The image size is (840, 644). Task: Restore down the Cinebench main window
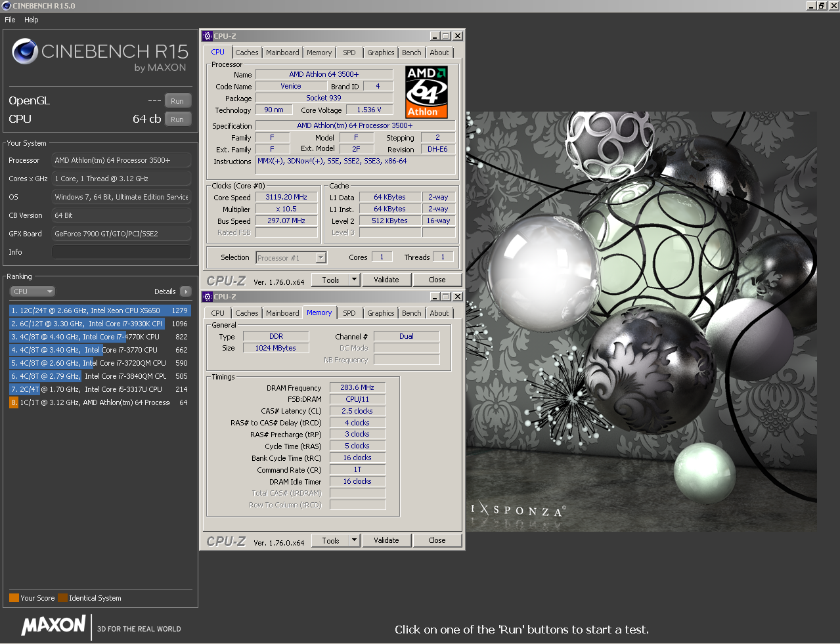pyautogui.click(x=822, y=6)
